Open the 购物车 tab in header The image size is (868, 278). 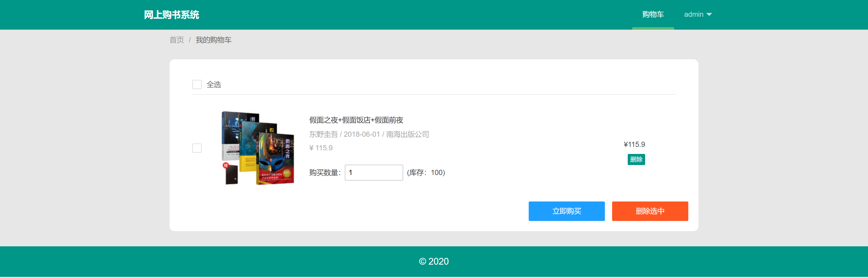point(653,14)
